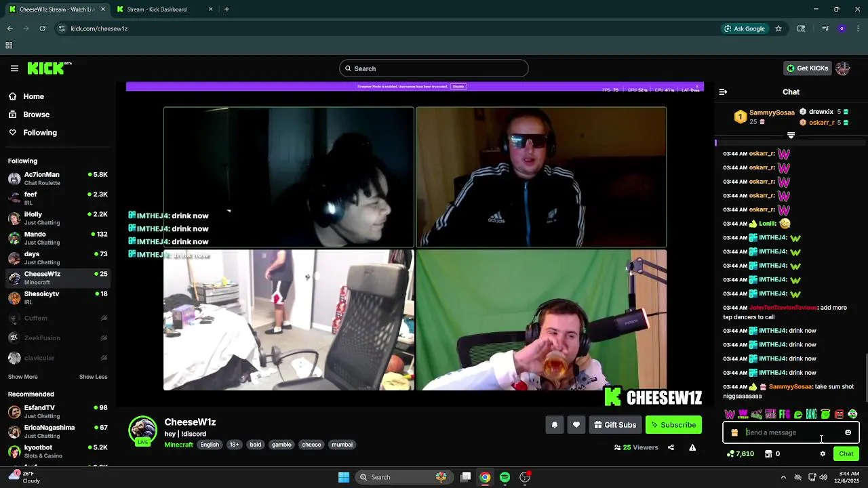868x488 pixels.
Task: Open Chrome media controls icon
Action: pos(825,28)
